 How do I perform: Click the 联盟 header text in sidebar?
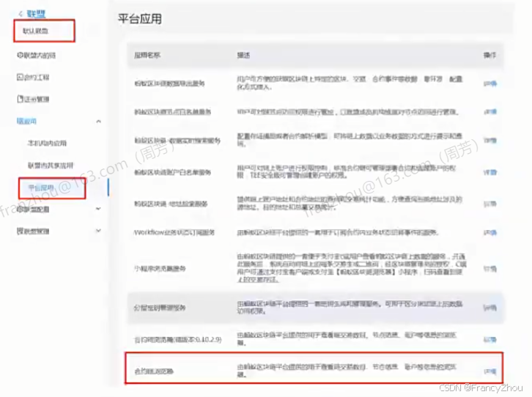pos(36,14)
